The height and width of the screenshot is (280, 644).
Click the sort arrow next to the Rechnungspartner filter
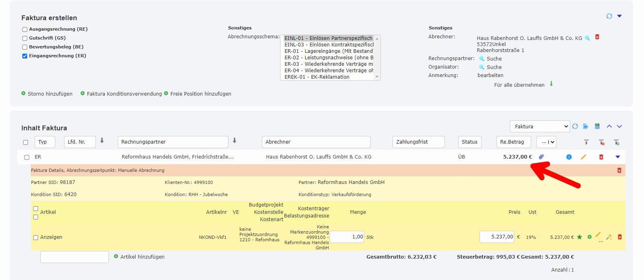235,140
